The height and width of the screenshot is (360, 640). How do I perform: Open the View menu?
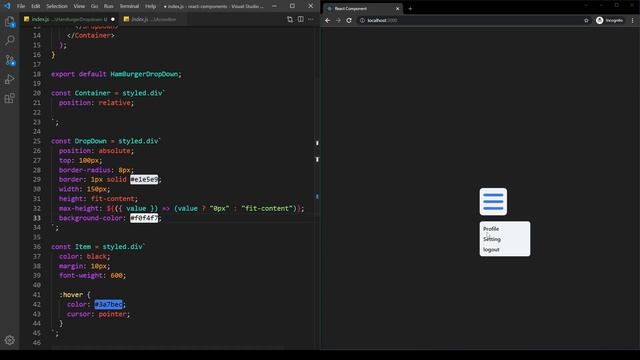click(79, 6)
